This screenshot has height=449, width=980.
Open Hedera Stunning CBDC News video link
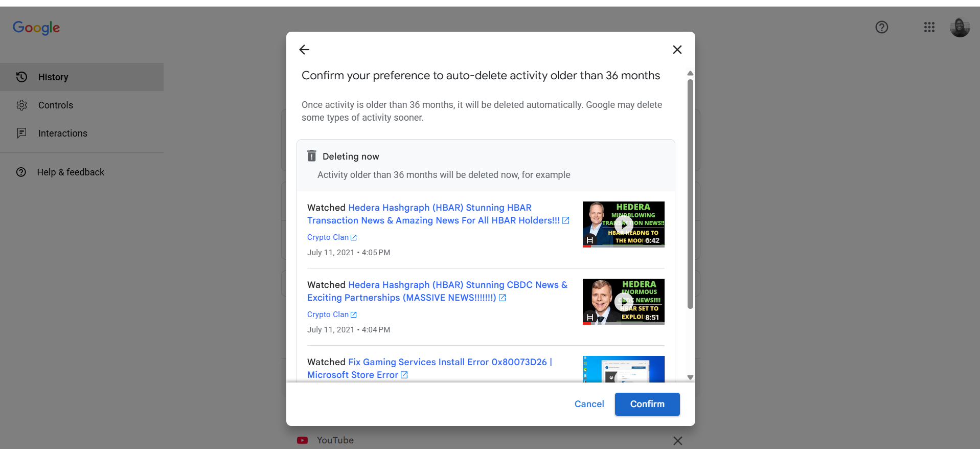click(x=437, y=291)
